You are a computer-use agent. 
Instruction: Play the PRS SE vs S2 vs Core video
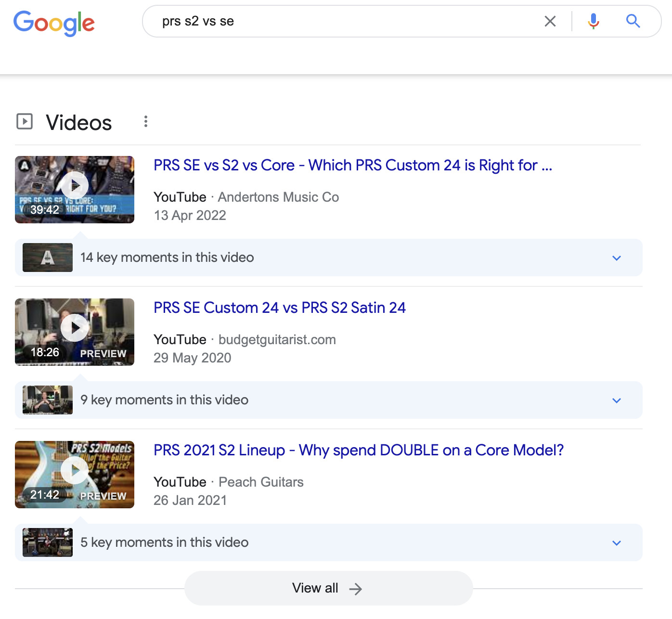pyautogui.click(x=75, y=185)
